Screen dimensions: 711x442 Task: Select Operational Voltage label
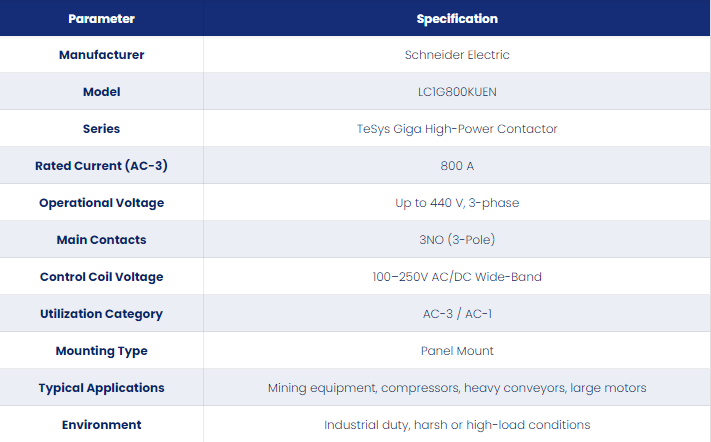[102, 203]
